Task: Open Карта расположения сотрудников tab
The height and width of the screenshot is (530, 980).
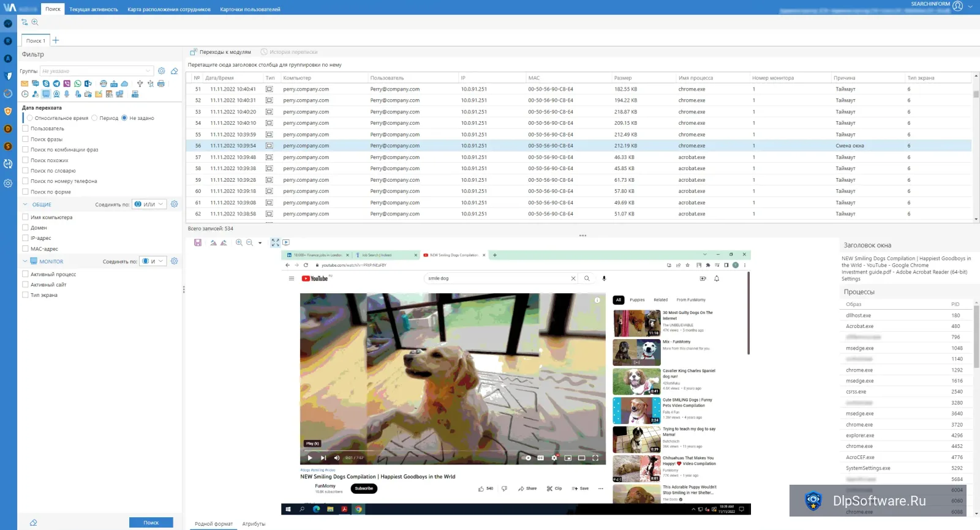Action: pos(169,9)
